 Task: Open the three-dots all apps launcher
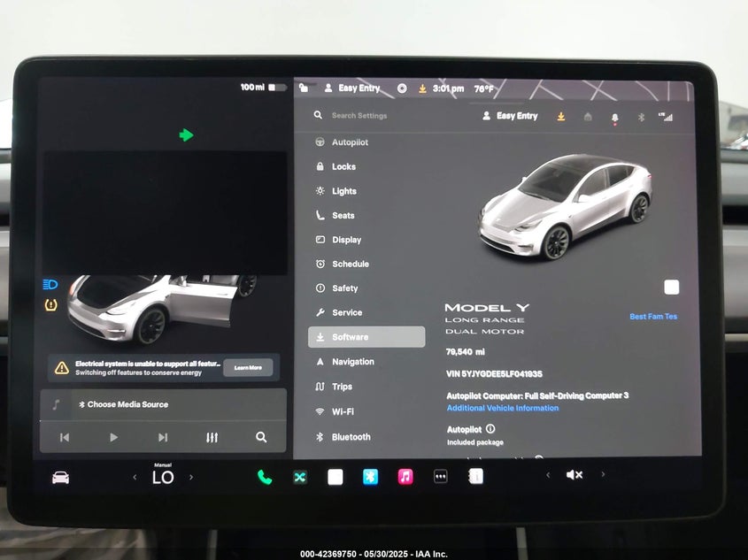[x=440, y=477]
